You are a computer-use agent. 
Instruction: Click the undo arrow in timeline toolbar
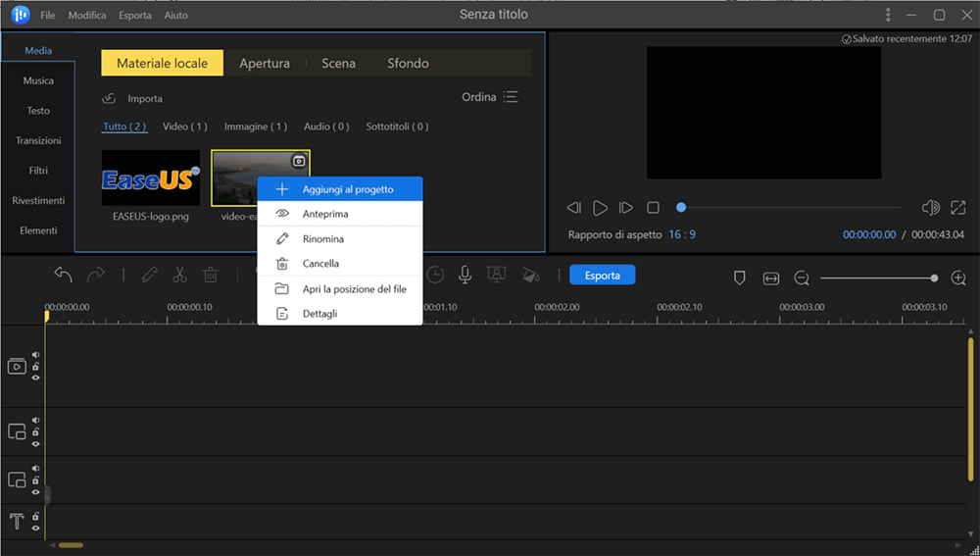63,276
